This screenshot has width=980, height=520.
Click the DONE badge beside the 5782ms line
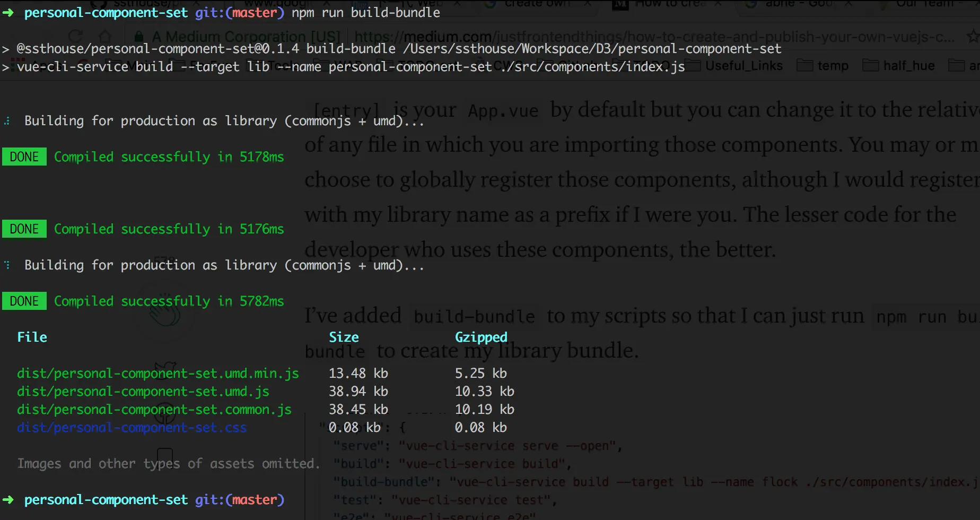[24, 301]
